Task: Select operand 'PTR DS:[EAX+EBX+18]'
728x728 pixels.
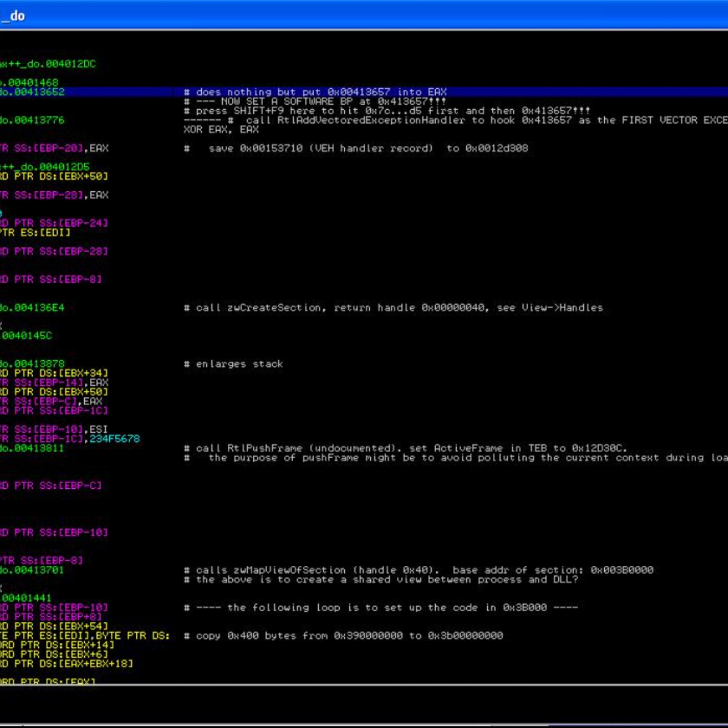Action: 74,663
